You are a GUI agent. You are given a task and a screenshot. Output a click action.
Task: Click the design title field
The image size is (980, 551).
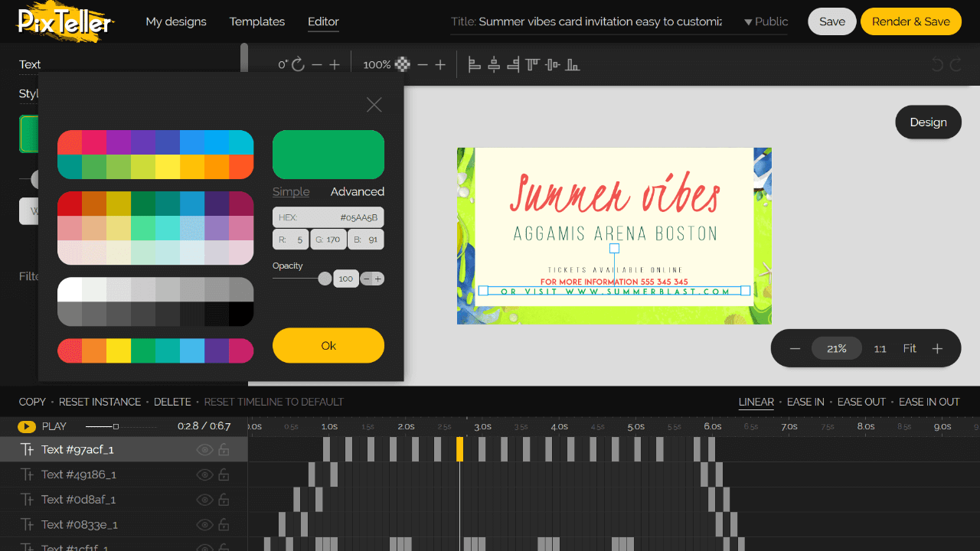click(587, 21)
